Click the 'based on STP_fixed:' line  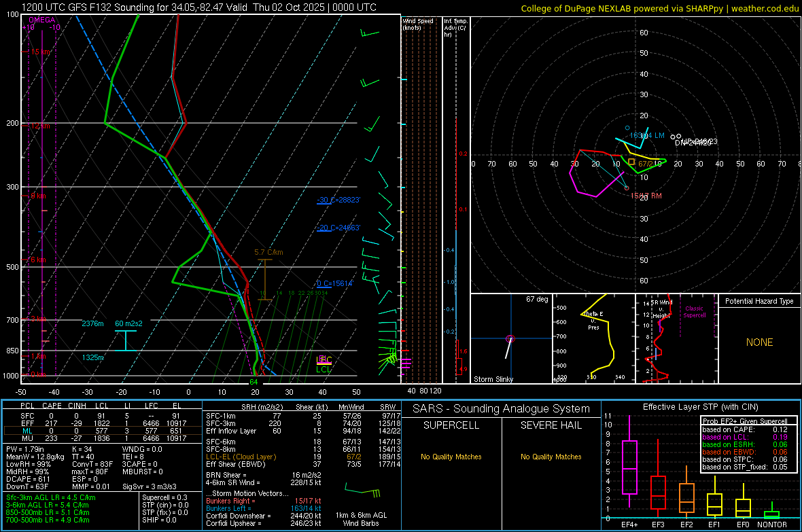pyautogui.click(x=745, y=467)
